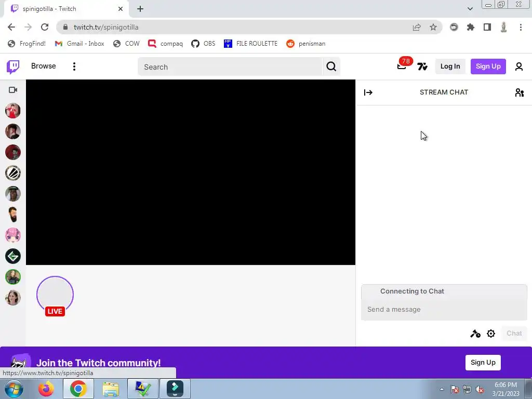Open the green G logo channel avatar

(13, 256)
